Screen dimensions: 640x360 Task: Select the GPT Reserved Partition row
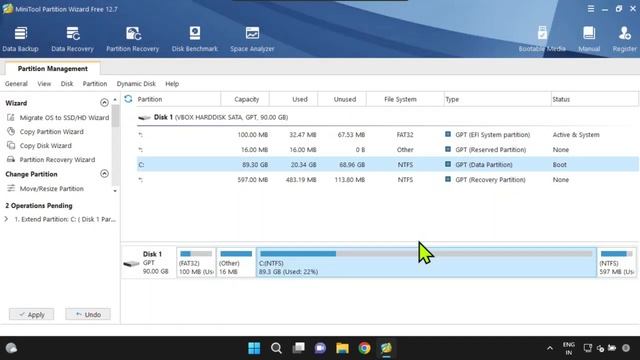(387, 150)
